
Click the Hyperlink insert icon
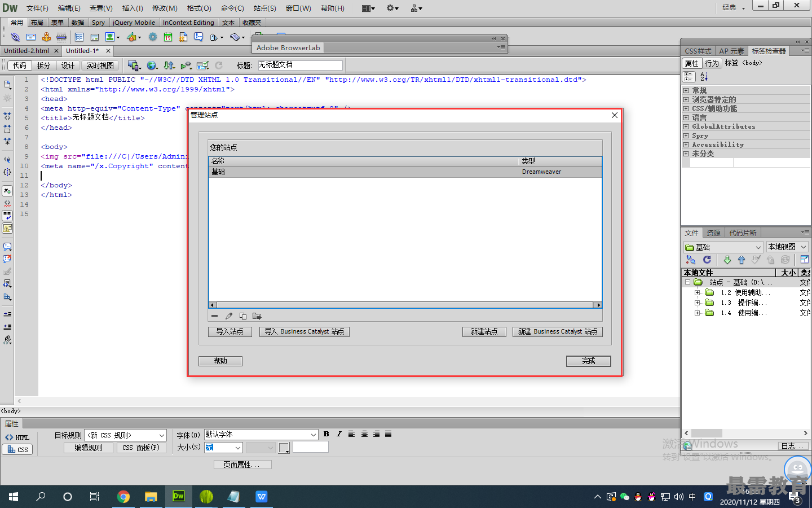click(x=15, y=37)
